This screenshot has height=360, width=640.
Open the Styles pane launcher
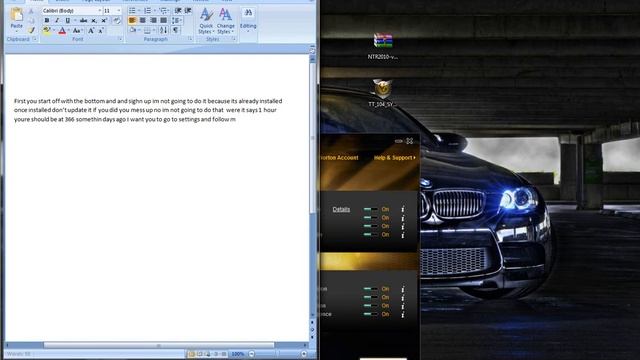(234, 39)
